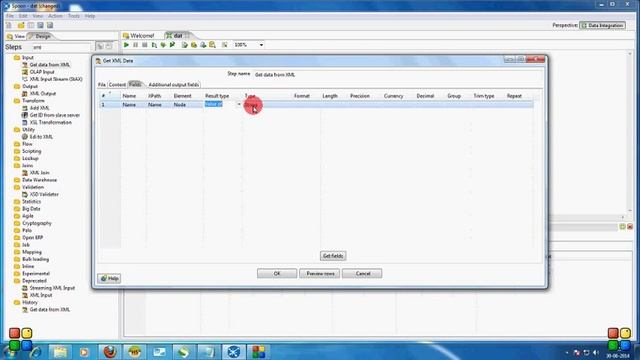The image size is (640, 360).
Task: Open the Edit menu
Action: pyautogui.click(x=23, y=16)
